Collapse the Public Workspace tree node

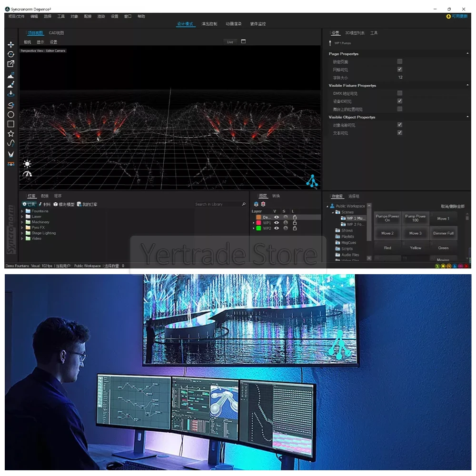click(327, 206)
